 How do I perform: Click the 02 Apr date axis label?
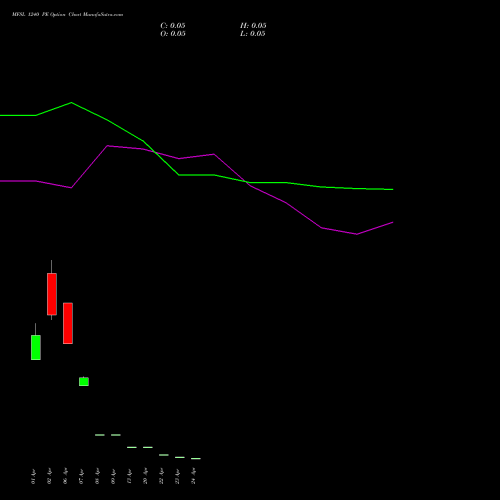click(x=49, y=476)
